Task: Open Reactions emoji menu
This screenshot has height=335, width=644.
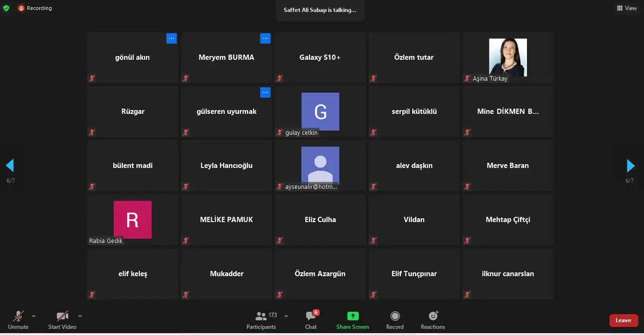Action: [x=433, y=316]
